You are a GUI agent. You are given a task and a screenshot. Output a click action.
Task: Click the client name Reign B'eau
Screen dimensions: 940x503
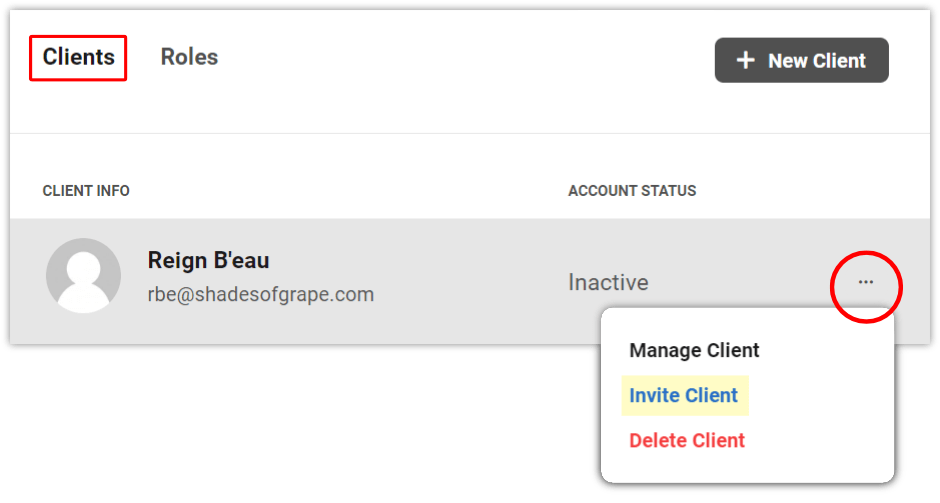(x=209, y=260)
